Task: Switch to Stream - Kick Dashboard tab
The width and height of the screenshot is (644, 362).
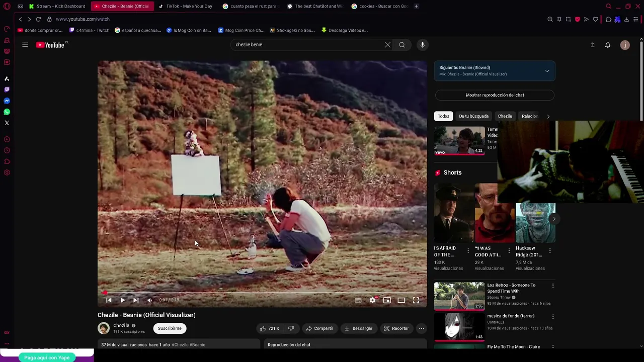Action: click(57, 6)
